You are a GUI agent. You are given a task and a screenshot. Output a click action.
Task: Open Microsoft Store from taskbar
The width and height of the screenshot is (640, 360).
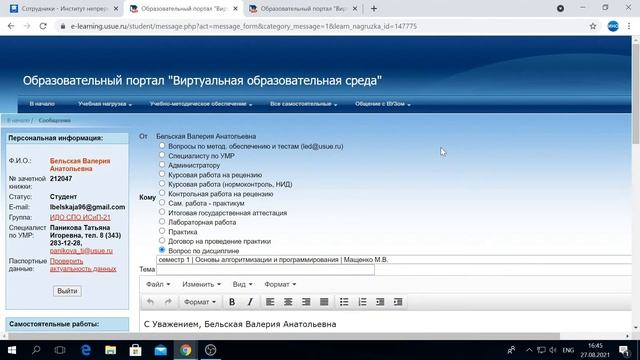136,350
